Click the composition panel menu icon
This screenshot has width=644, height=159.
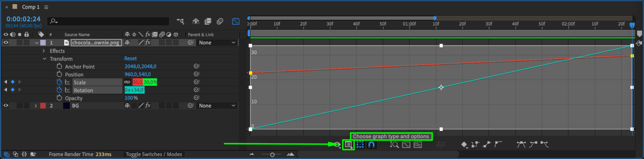[x=46, y=7]
